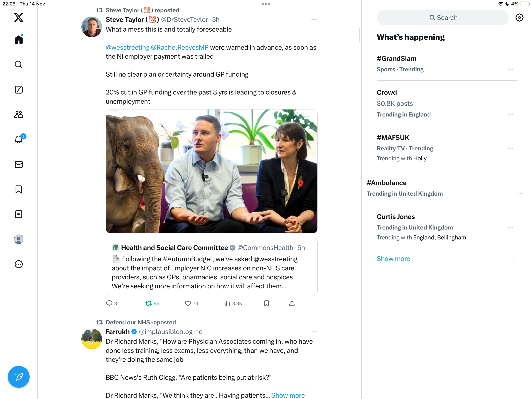The height and width of the screenshot is (399, 532).
Task: Click Show more under trending topics
Action: pyautogui.click(x=393, y=259)
